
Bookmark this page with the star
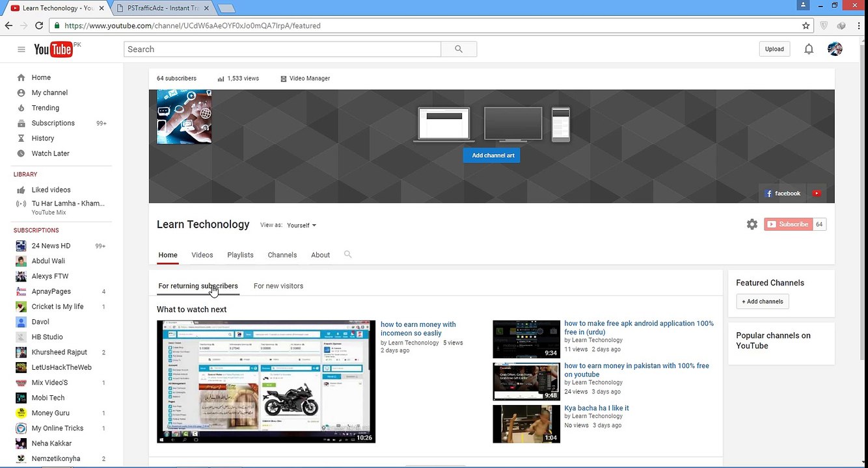pos(806,25)
